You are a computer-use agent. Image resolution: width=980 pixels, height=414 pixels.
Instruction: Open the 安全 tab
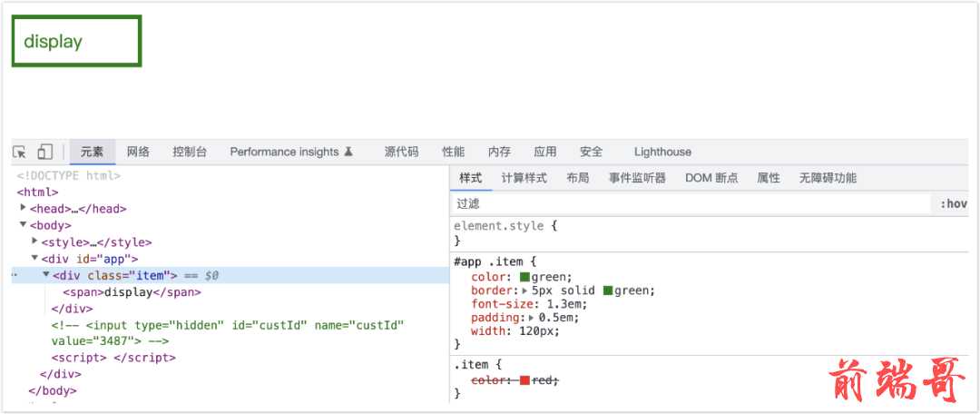(x=592, y=152)
